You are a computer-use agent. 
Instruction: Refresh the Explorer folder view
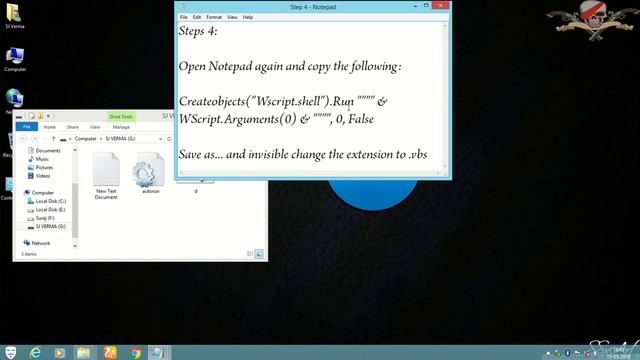[x=169, y=139]
